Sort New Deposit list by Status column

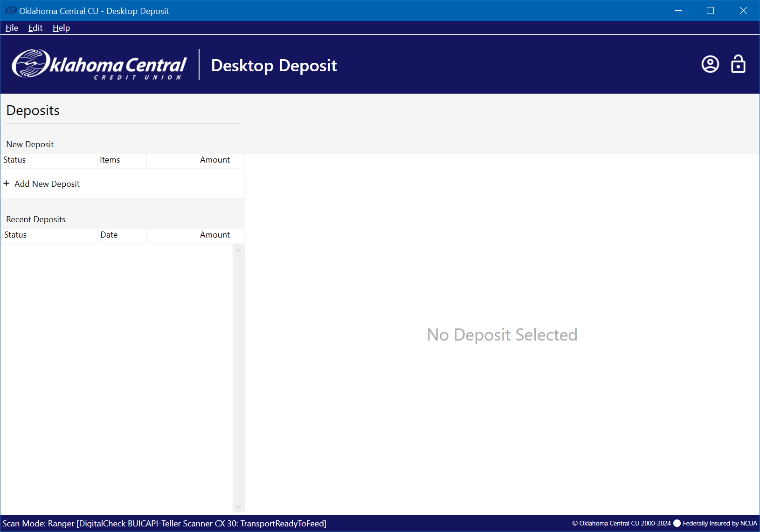tap(49, 160)
